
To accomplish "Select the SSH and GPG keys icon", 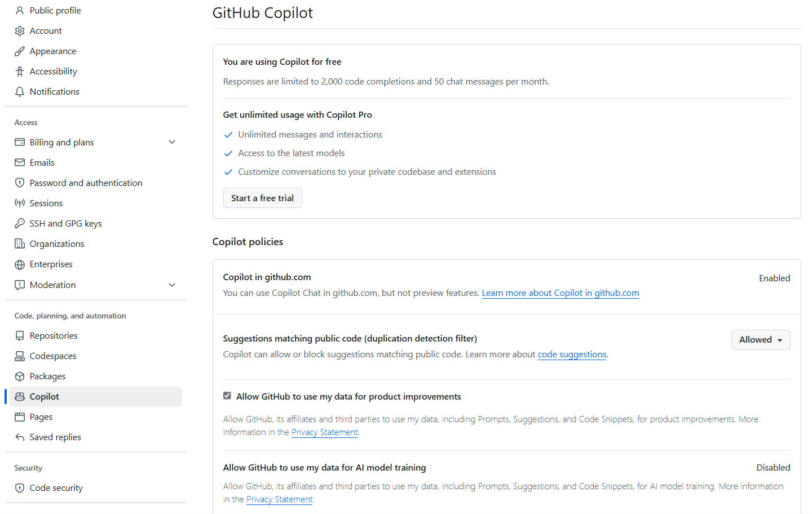I will [x=20, y=223].
